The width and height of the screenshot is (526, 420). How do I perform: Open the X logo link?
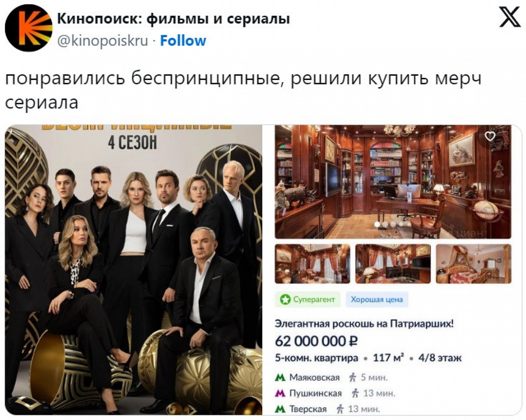pos(510,18)
